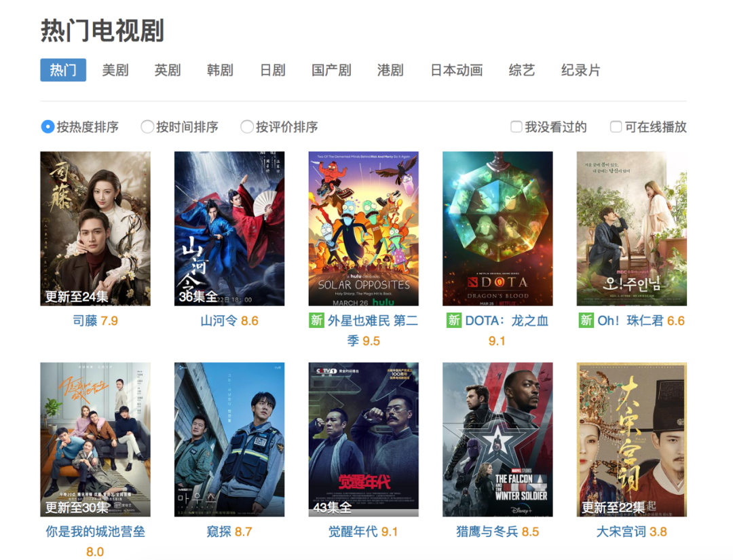This screenshot has width=733, height=560.
Task: Open the 韩剧 tab
Action: tap(220, 70)
